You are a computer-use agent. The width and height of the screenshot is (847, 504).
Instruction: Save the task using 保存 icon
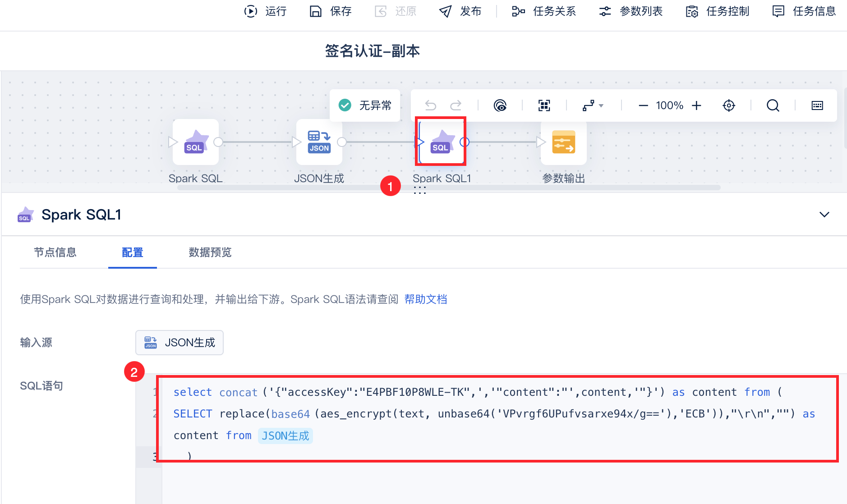pyautogui.click(x=330, y=11)
